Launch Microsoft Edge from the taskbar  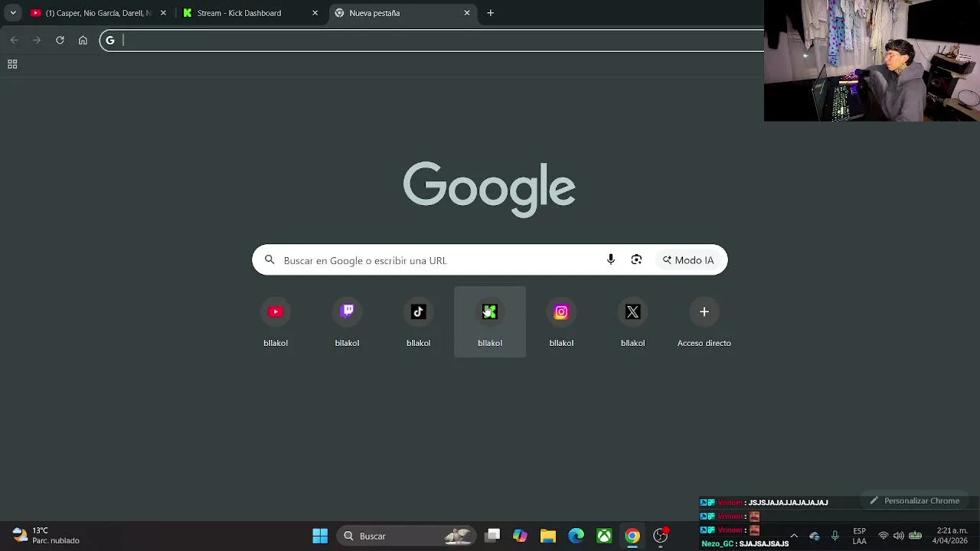[x=577, y=536]
